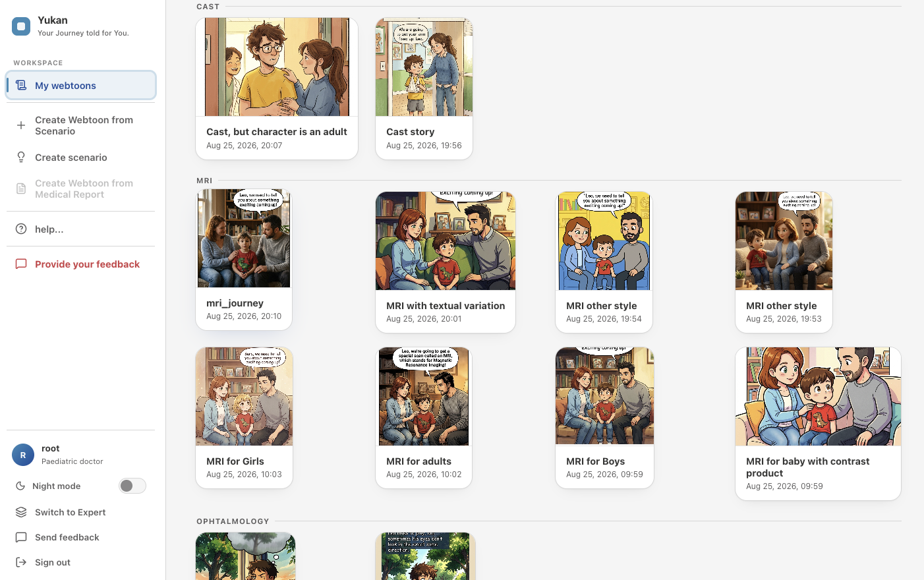924x580 pixels.
Task: Open the MRI for Girls webtoon card
Action: tap(244, 418)
